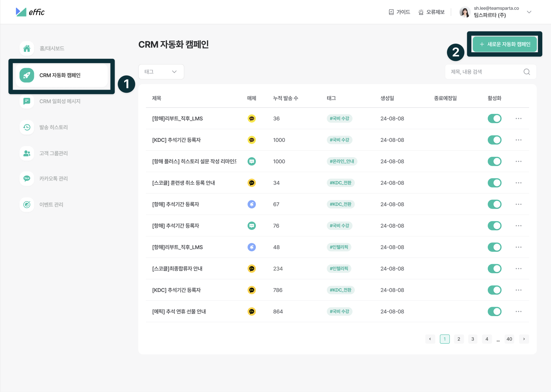
Task: Open the send history clock icon
Action: pos(27,127)
